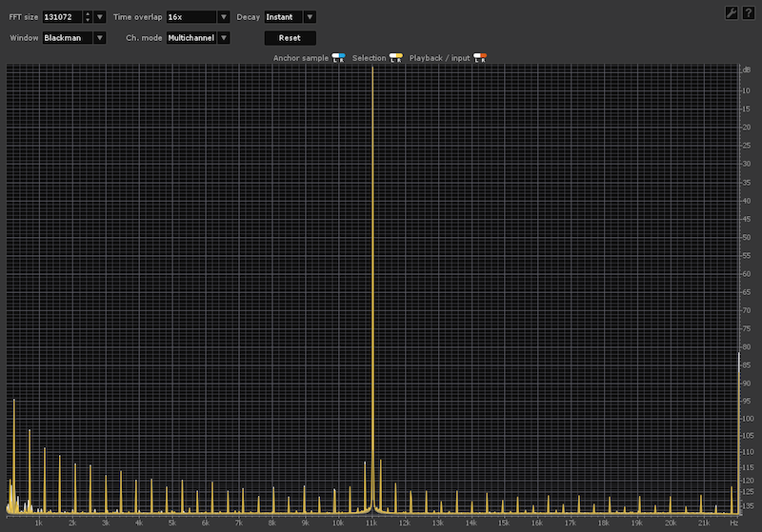Click the Decay label
This screenshot has width=762, height=532.
tap(248, 17)
